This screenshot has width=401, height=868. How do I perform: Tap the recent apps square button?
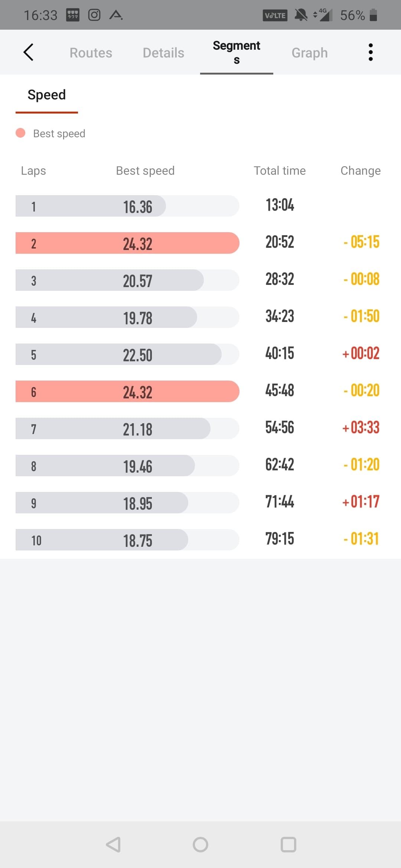pos(288,845)
